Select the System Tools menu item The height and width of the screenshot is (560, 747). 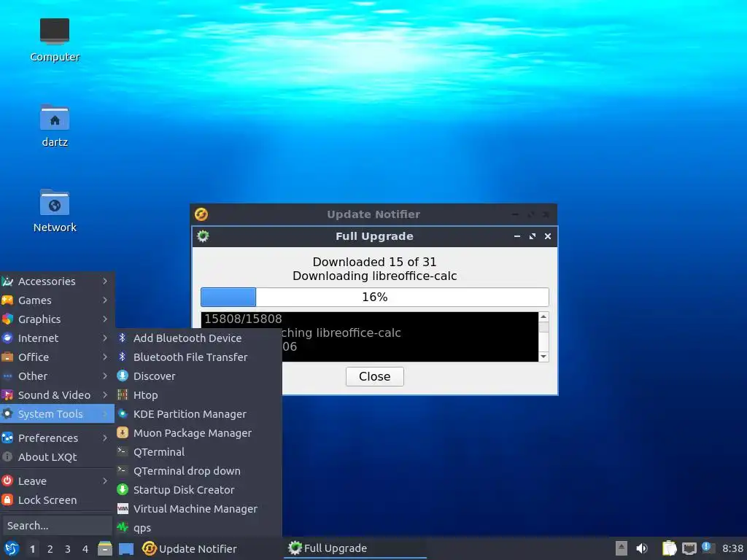coord(57,414)
